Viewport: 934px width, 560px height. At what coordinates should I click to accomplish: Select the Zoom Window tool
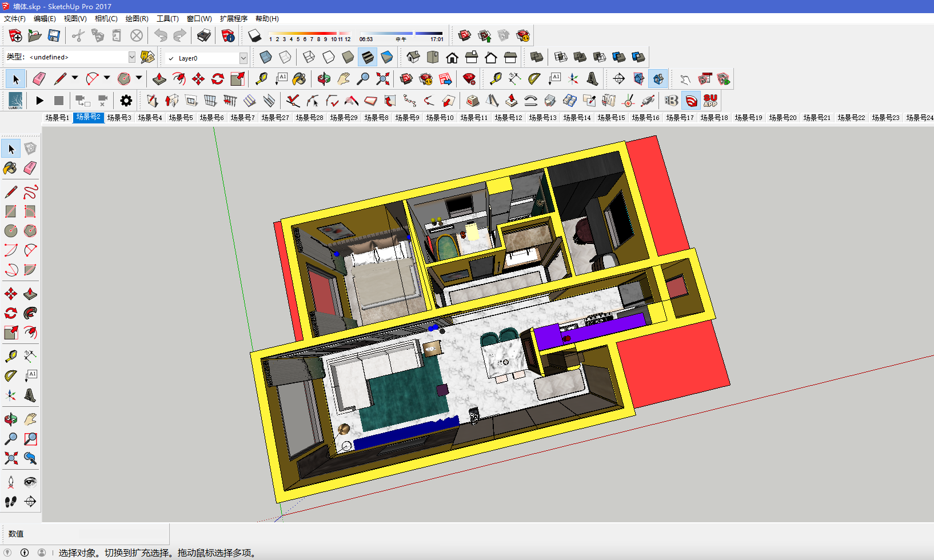point(30,439)
